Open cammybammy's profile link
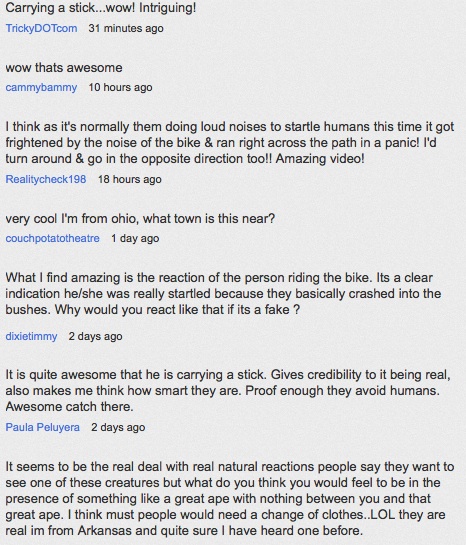Image resolution: width=466 pixels, height=545 pixels. pos(41,87)
